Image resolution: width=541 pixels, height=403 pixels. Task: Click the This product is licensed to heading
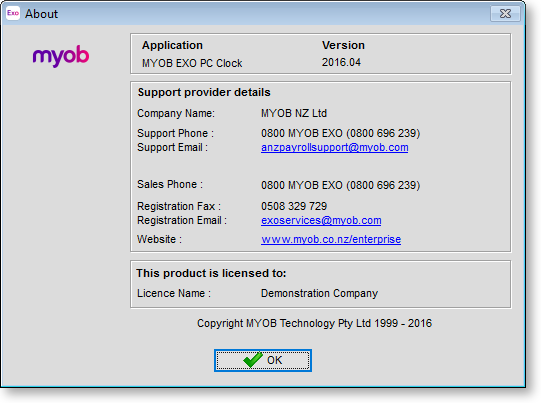point(211,273)
